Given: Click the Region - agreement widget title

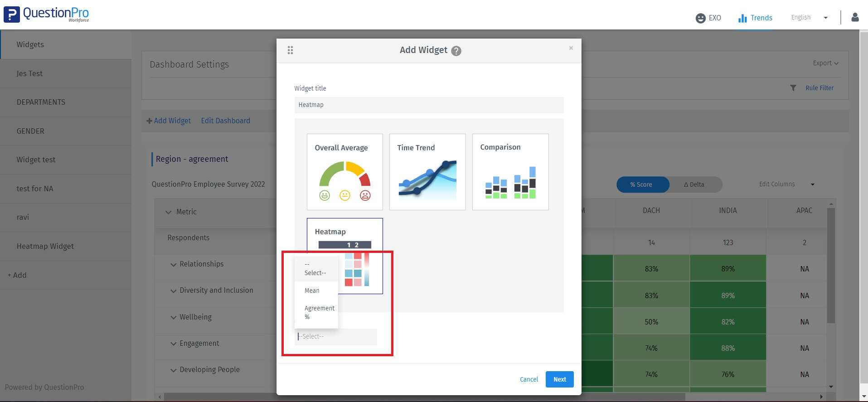Looking at the screenshot, I should pyautogui.click(x=192, y=159).
